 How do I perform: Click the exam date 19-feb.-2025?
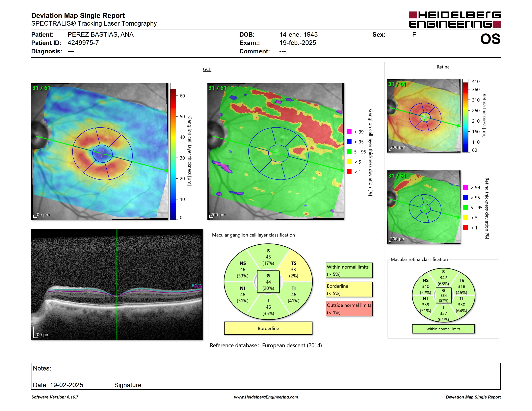coord(298,43)
